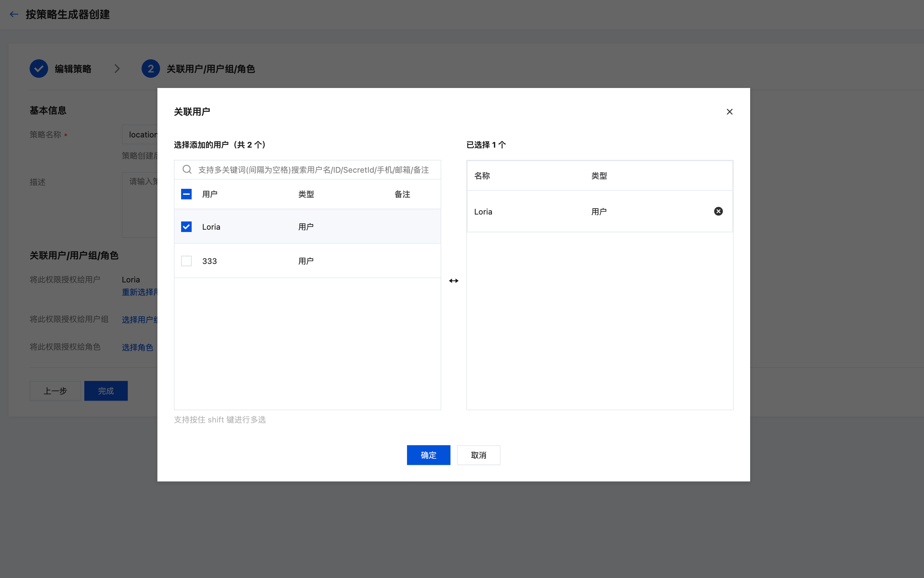Image resolution: width=924 pixels, height=578 pixels.
Task: Click the 关联用户/用户组/角色 step label
Action: click(210, 69)
